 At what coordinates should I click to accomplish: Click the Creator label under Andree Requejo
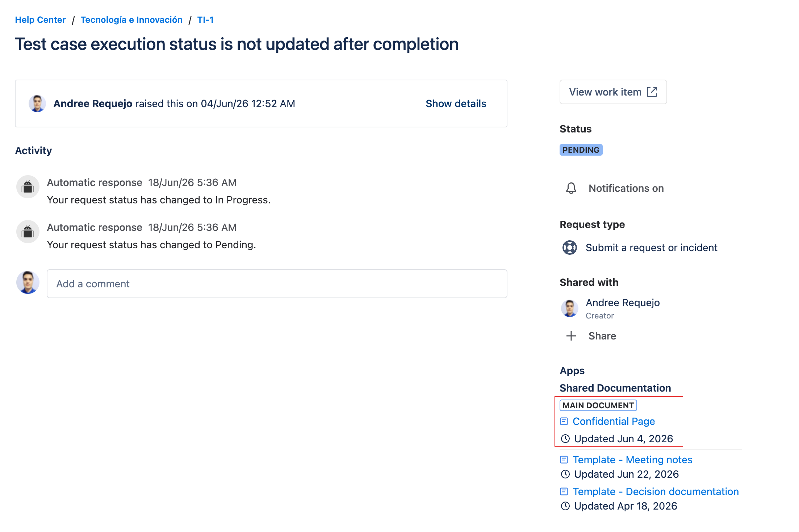tap(600, 316)
